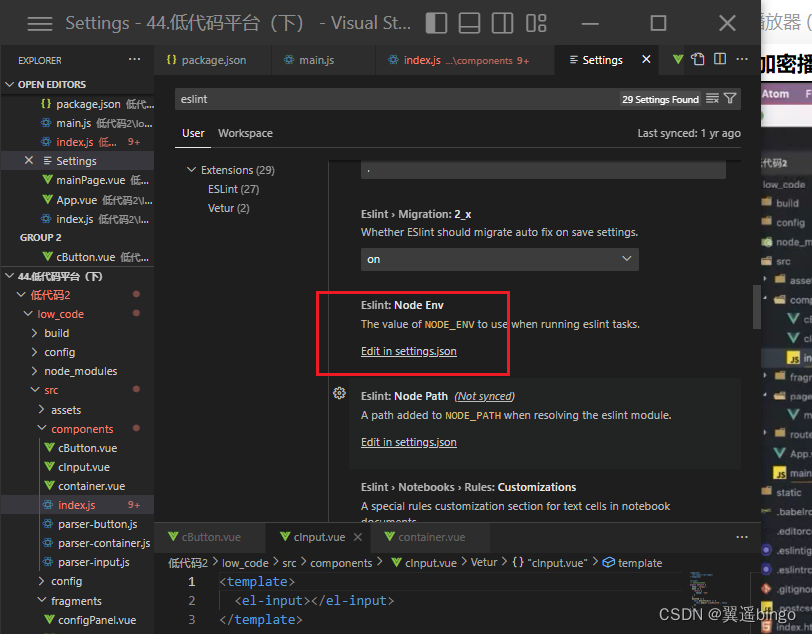Close the Settings editor tab
Image resolution: width=812 pixels, height=634 pixels.
click(646, 60)
